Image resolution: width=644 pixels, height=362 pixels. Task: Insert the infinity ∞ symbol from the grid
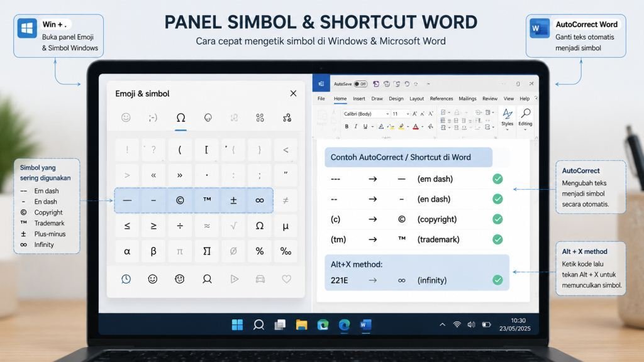pos(260,200)
